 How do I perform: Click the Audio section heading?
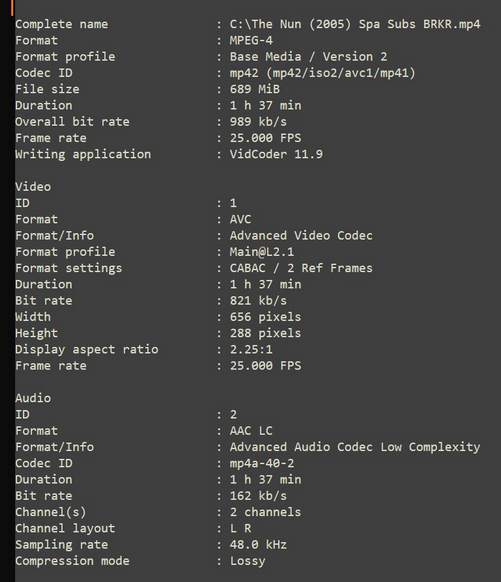tap(33, 398)
